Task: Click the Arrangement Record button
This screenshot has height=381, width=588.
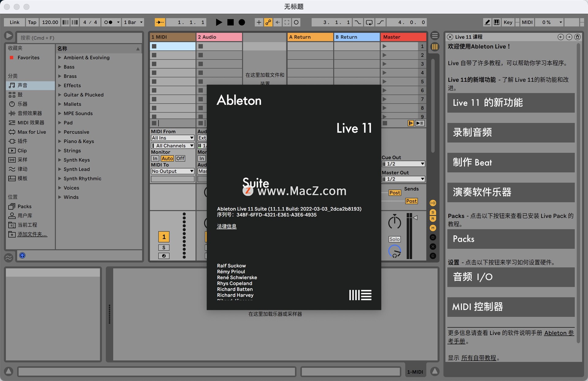Action: [x=242, y=22]
